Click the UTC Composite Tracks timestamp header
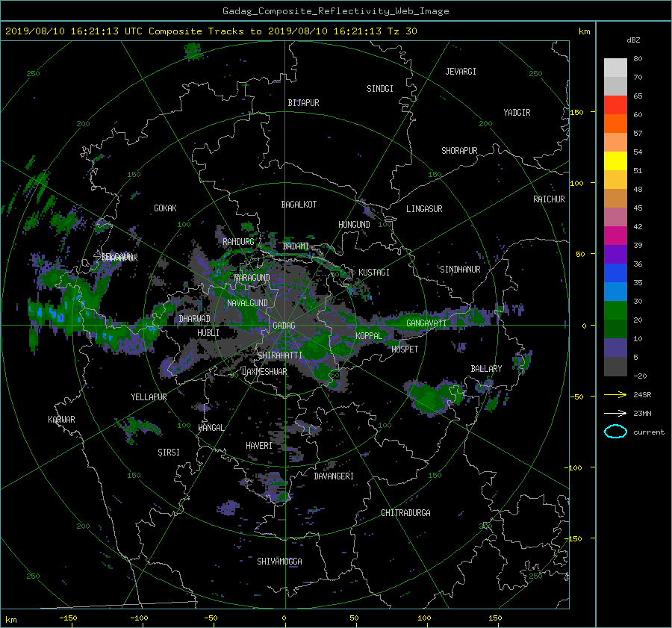The height and width of the screenshot is (628, 672). [x=211, y=31]
